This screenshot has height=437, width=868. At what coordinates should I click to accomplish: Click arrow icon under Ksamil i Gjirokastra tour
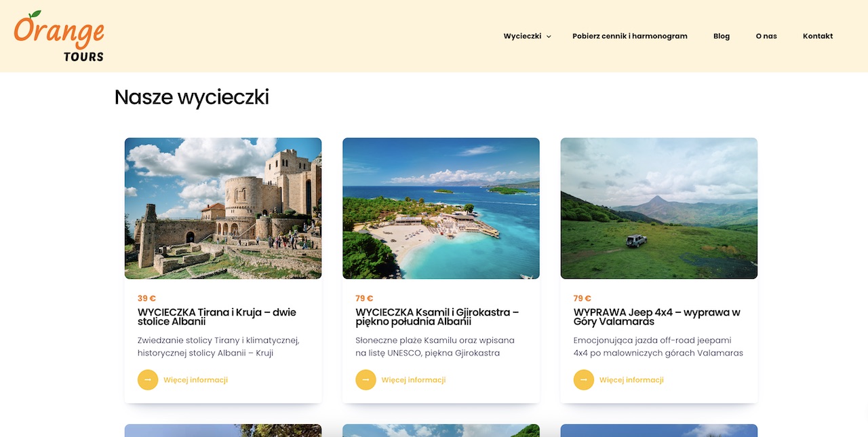366,380
